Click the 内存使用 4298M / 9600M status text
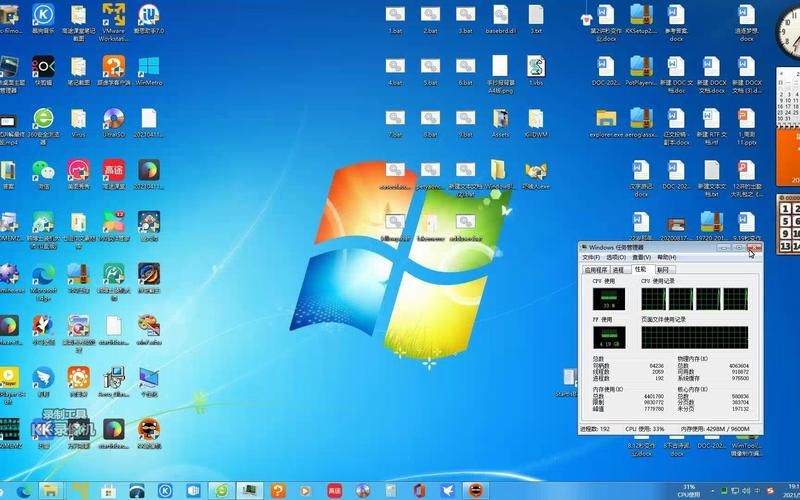Screen dimensions: 800x500 pos(715,429)
